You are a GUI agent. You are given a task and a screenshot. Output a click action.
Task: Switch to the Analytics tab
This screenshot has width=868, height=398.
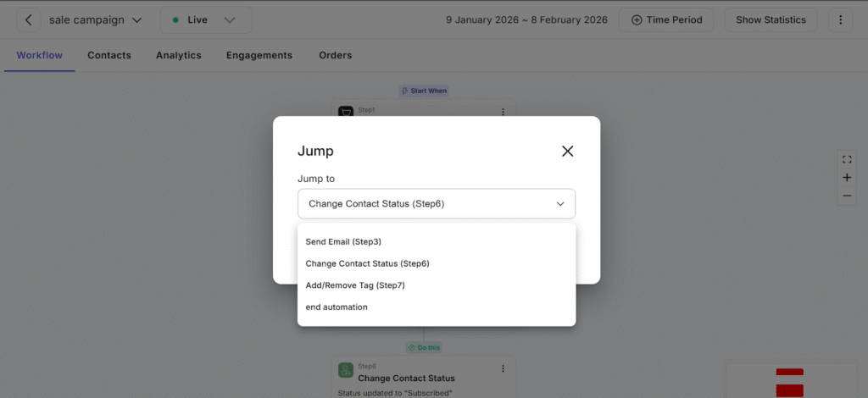(x=178, y=55)
